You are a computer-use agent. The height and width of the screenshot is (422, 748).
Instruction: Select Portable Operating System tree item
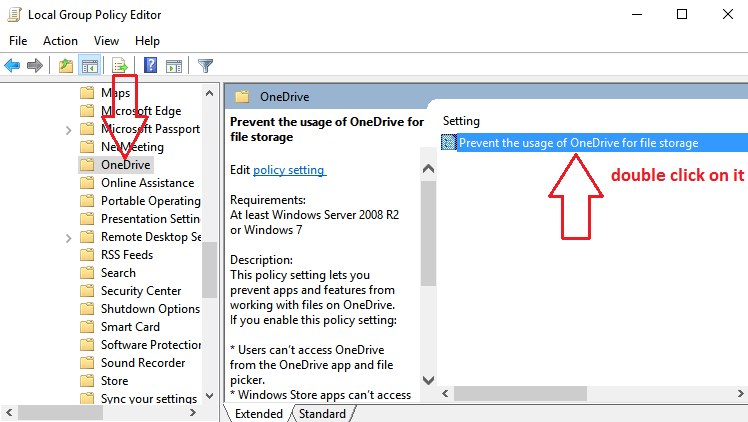tap(150, 201)
